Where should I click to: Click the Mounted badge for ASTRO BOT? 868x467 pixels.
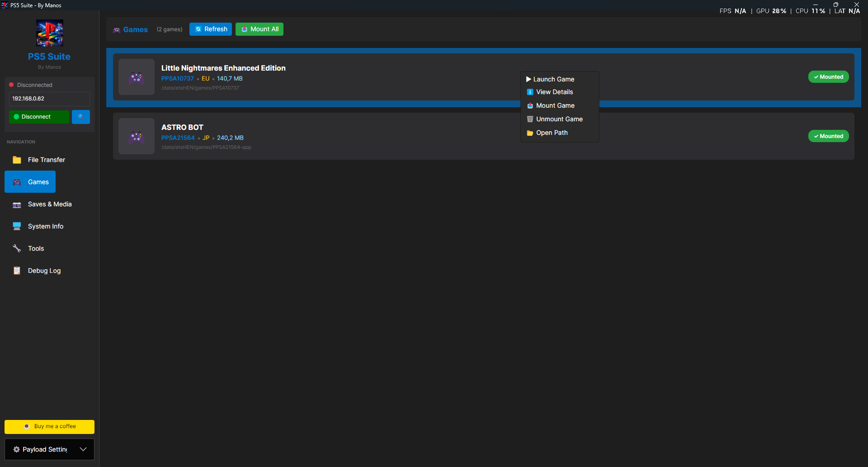[x=828, y=136]
